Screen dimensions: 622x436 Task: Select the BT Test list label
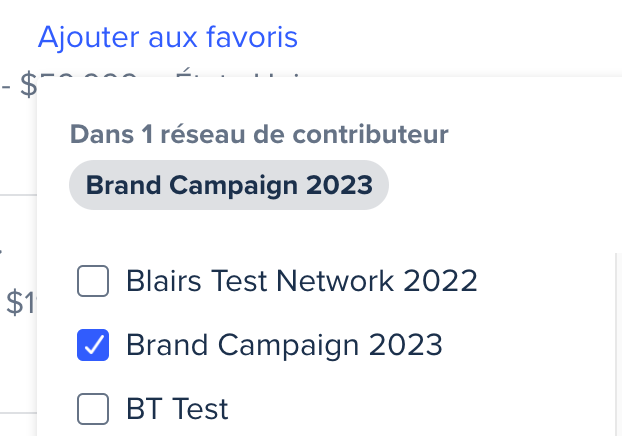point(177,408)
